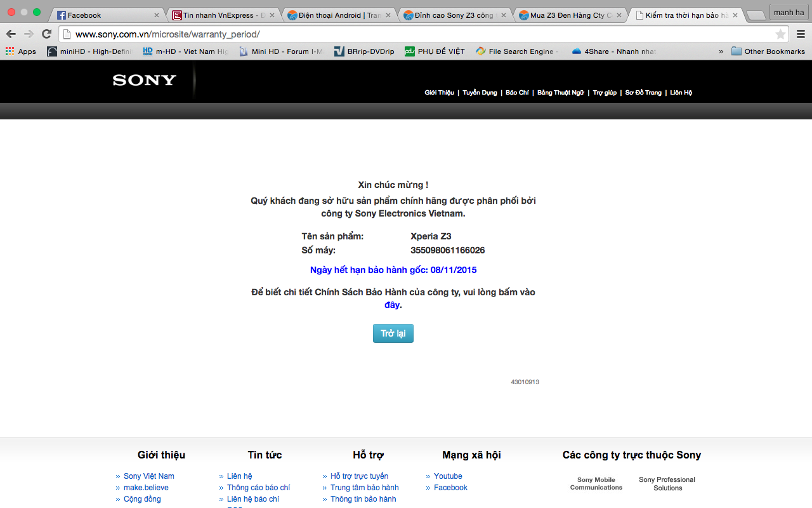The height and width of the screenshot is (508, 812).
Task: Click the Trở lại button
Action: click(393, 333)
